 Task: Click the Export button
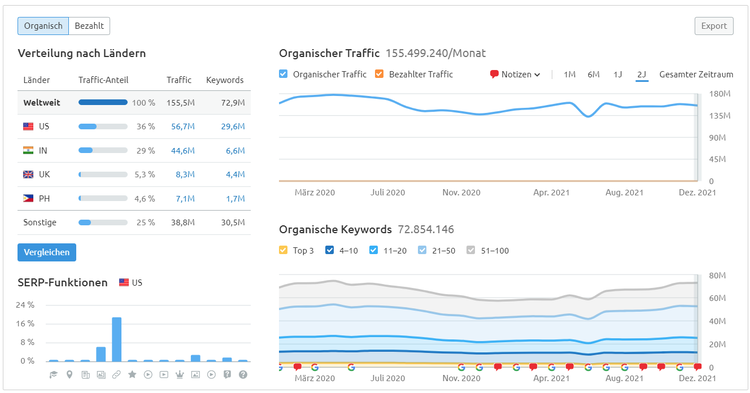[x=714, y=26]
